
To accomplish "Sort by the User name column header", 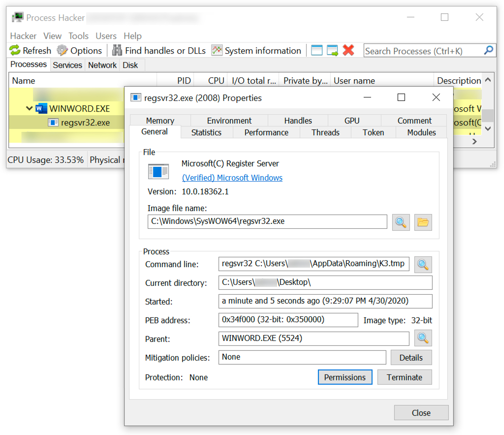I will coord(382,81).
